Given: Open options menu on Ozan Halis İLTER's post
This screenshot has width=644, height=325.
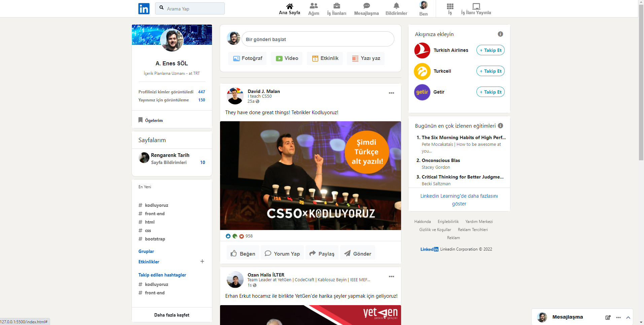Looking at the screenshot, I should [391, 277].
